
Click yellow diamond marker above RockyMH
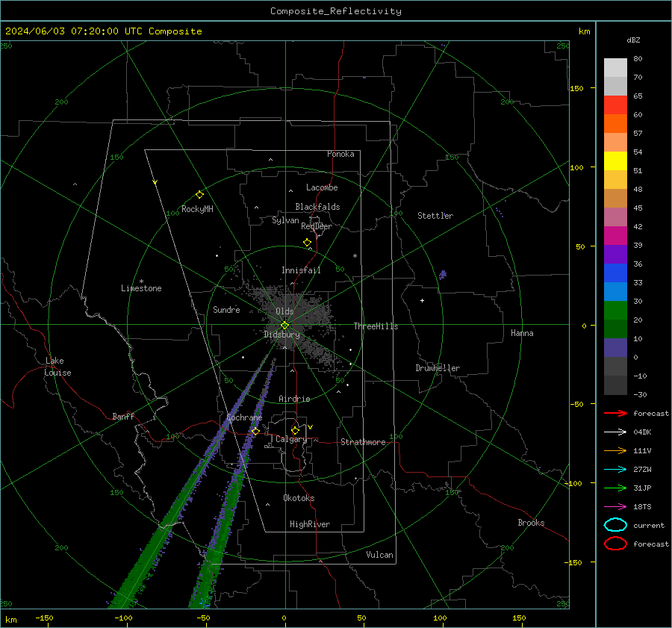pyautogui.click(x=199, y=195)
